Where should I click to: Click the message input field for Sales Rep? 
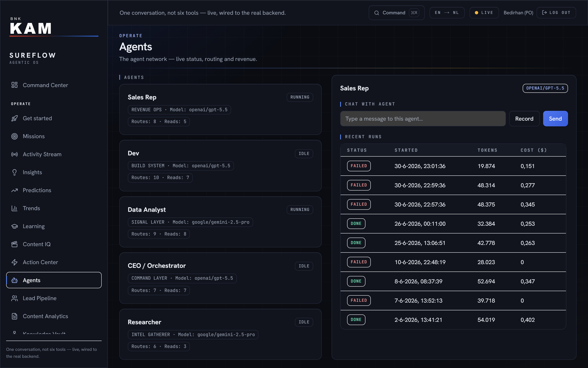coord(423,119)
